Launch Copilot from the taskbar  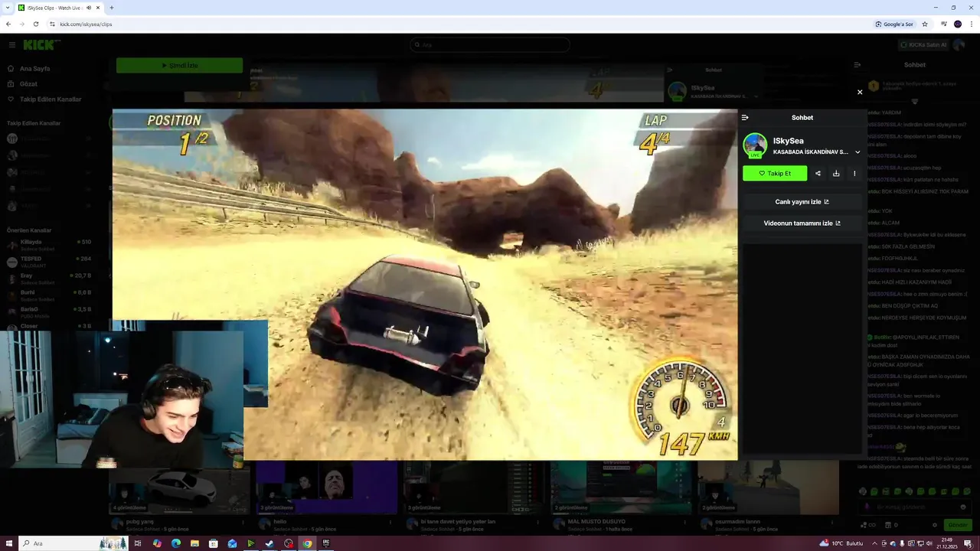pyautogui.click(x=157, y=543)
